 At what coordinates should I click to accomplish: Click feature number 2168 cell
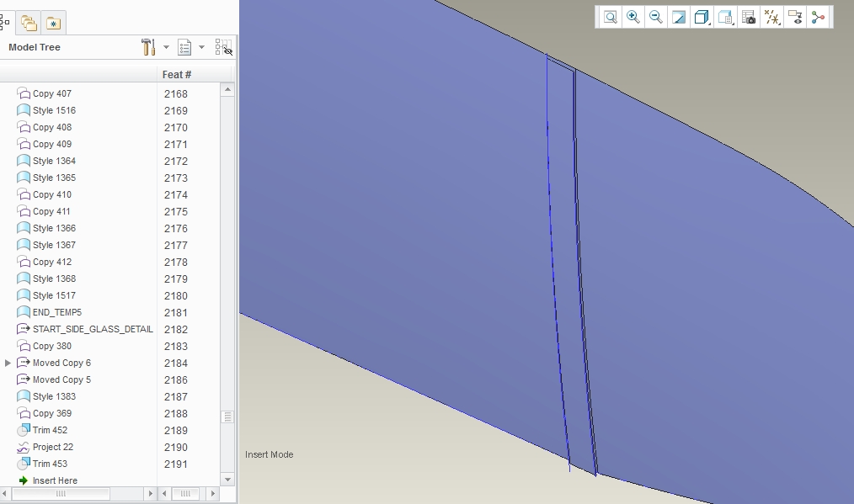pyautogui.click(x=176, y=94)
